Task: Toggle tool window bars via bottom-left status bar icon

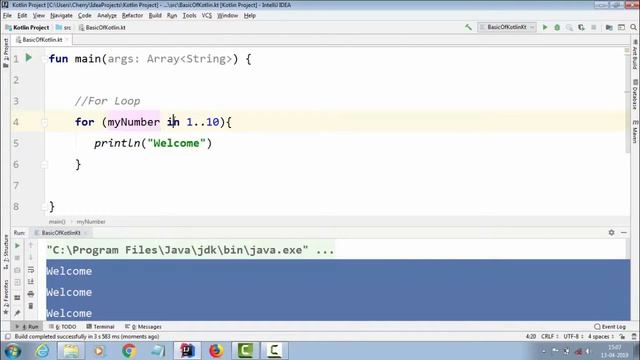Action: point(7,337)
